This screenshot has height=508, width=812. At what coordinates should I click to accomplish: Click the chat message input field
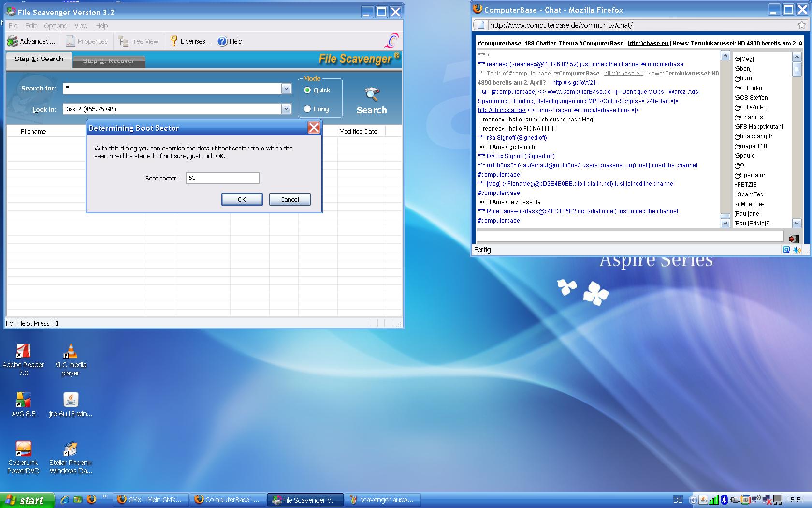pyautogui.click(x=630, y=236)
